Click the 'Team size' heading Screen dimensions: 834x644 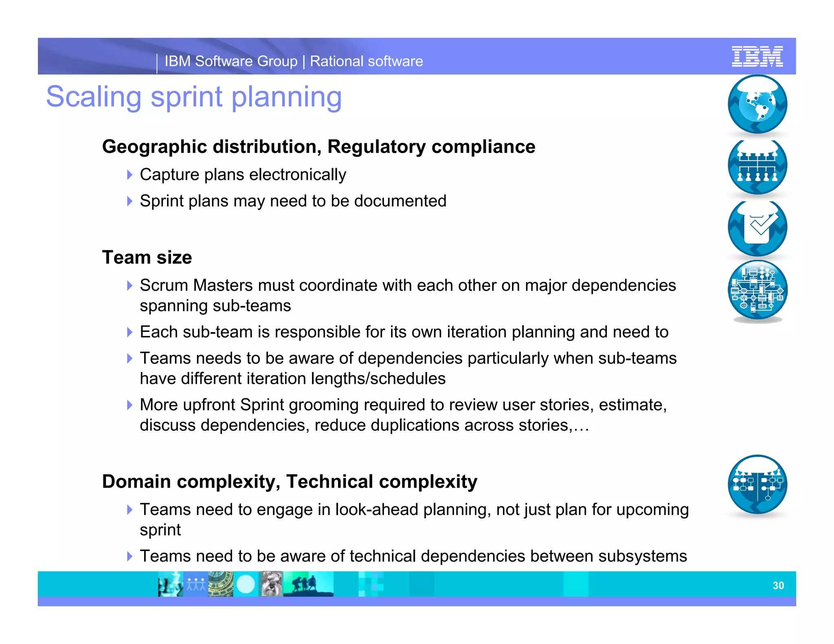[147, 257]
